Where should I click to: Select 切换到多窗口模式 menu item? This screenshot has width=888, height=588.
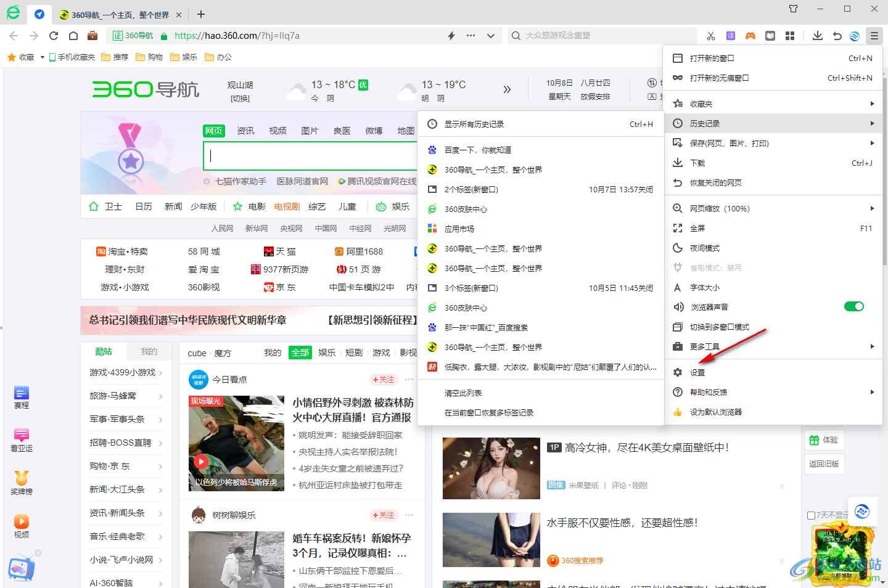click(x=773, y=327)
